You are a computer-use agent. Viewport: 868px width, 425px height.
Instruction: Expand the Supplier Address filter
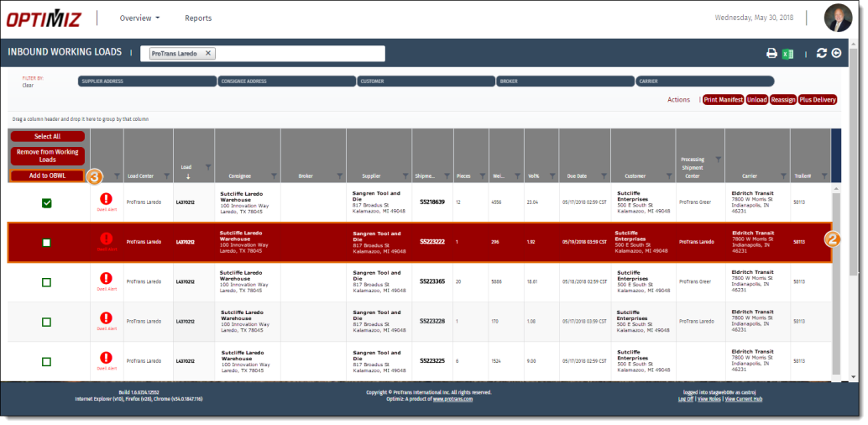click(147, 81)
